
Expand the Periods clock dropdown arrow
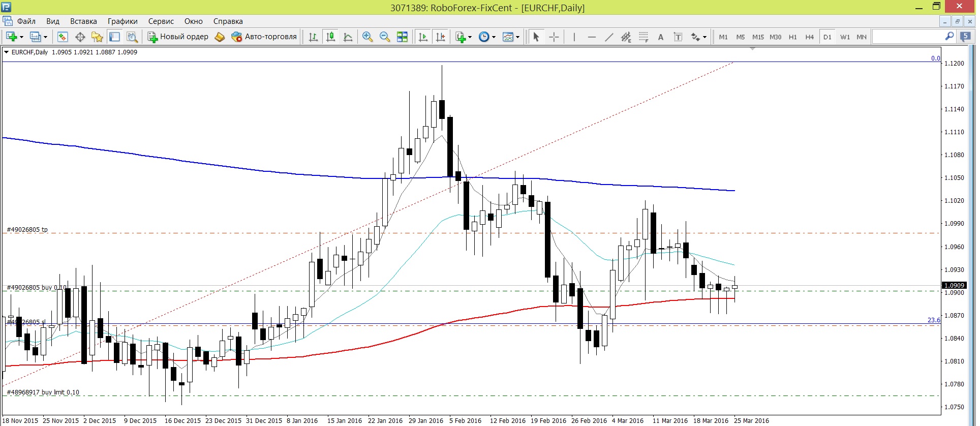[494, 37]
